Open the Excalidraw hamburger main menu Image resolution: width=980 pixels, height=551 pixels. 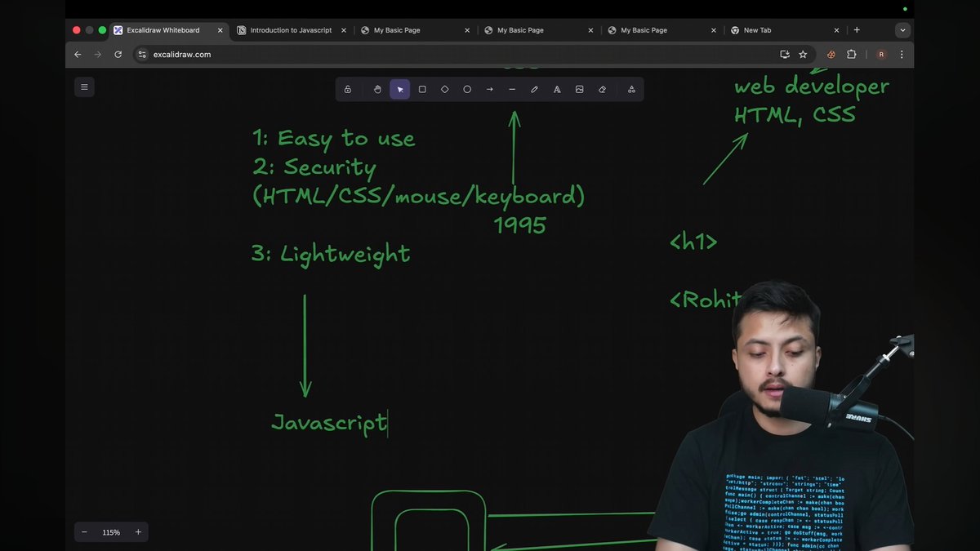[x=84, y=87]
